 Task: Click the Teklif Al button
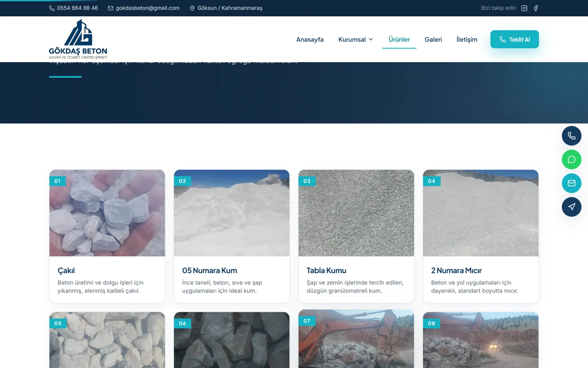coord(514,39)
